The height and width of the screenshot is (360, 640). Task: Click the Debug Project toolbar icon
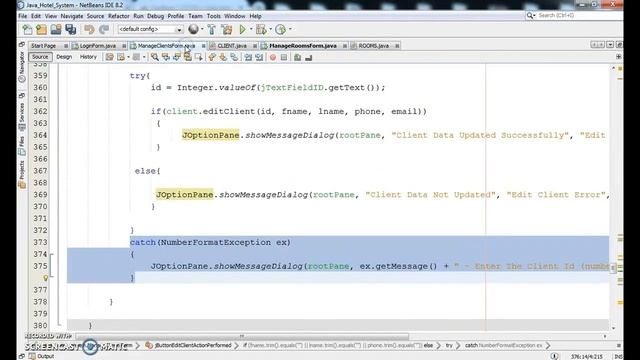[261, 29]
